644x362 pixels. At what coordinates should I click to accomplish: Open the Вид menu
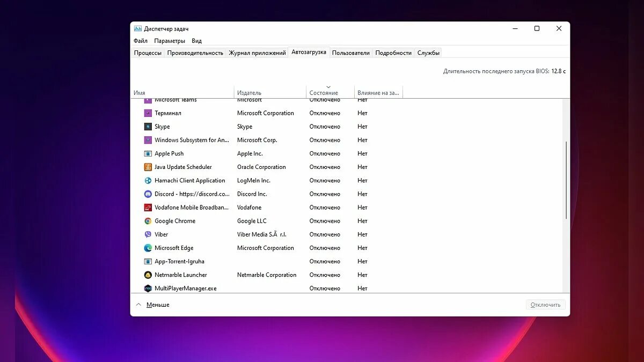point(197,41)
